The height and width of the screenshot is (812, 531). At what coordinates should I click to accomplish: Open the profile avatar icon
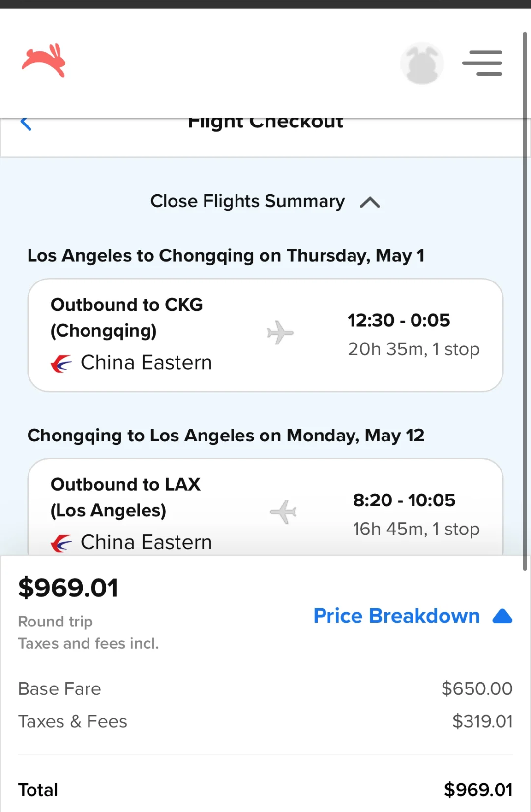click(421, 63)
